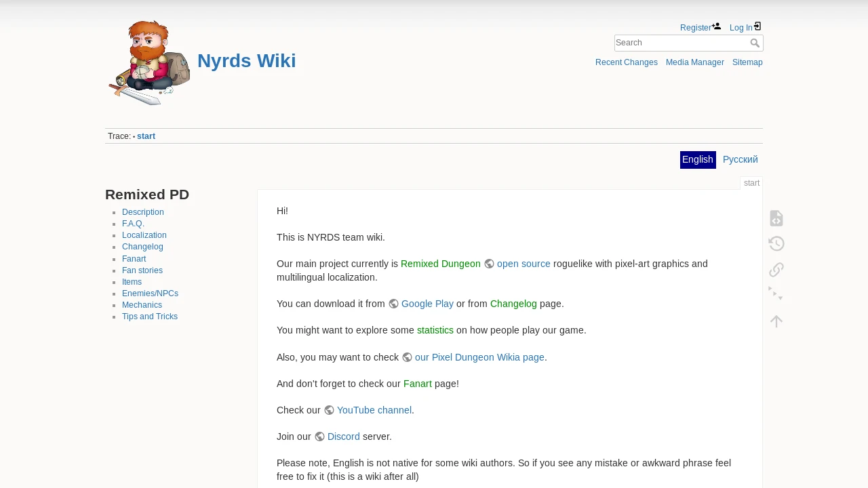Viewport: 868px width, 488px height.
Task: Click the Search input field
Action: tap(682, 43)
